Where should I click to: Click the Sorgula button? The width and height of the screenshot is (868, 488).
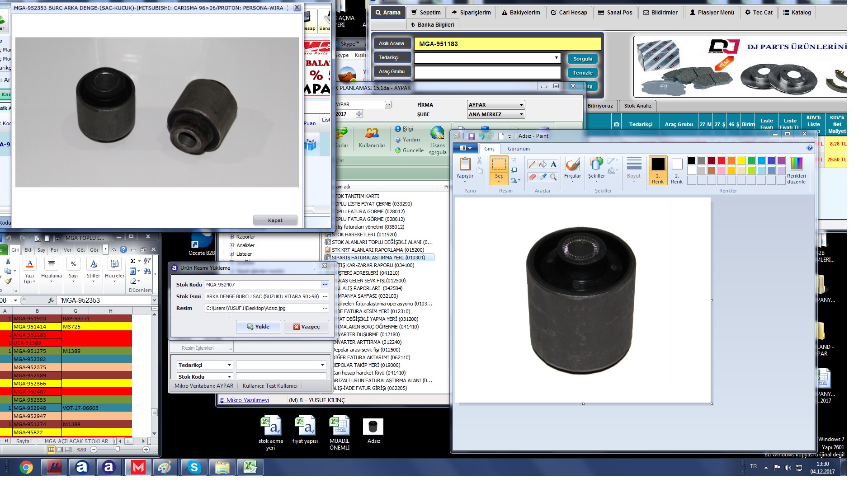pos(582,59)
